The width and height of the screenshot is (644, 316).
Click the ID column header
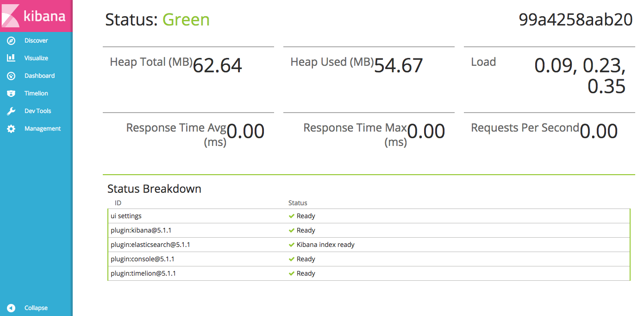[x=118, y=203]
